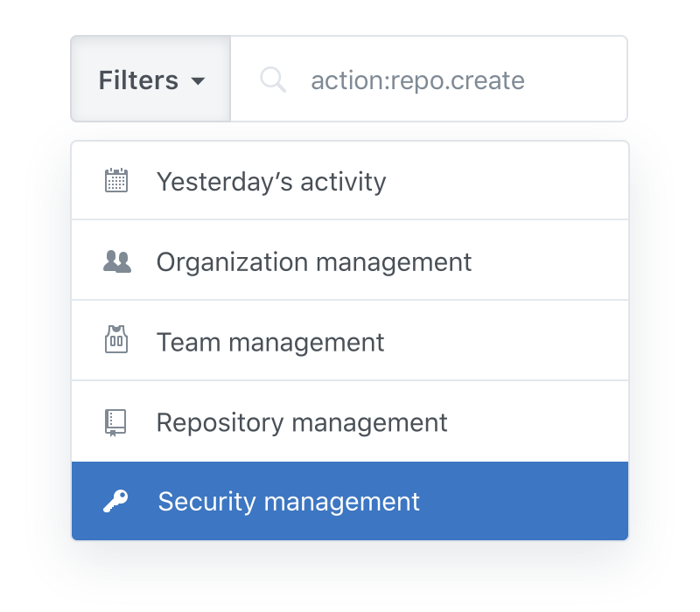Open the Filters dropdown button
The image size is (700, 612).
(150, 79)
